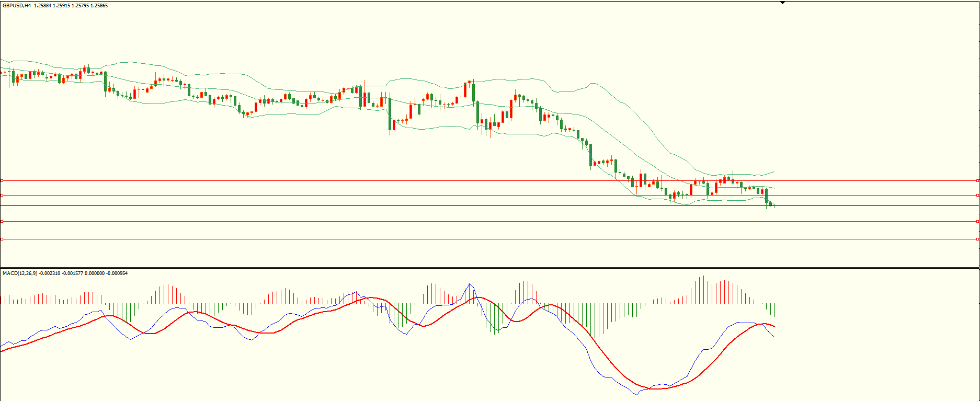Image resolution: width=980 pixels, height=401 pixels.
Task: Select left handle of topmost horizontal line
Action: pyautogui.click(x=2, y=180)
